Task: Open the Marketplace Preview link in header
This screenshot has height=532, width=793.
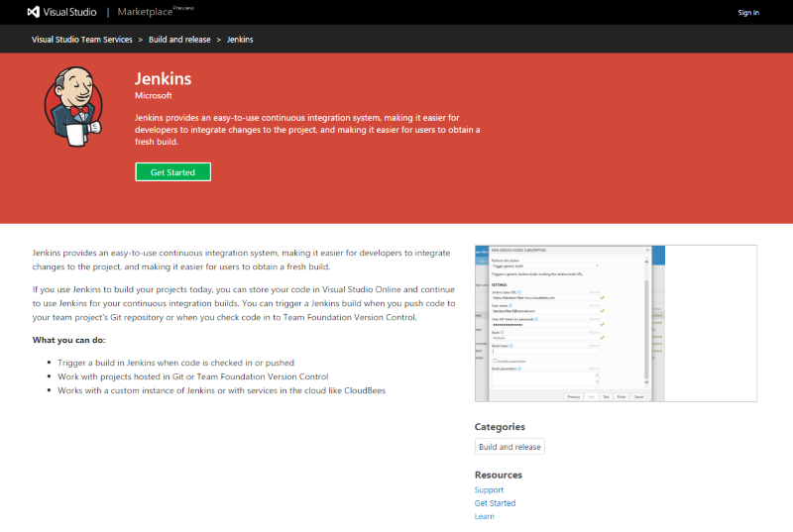Action: pos(156,11)
